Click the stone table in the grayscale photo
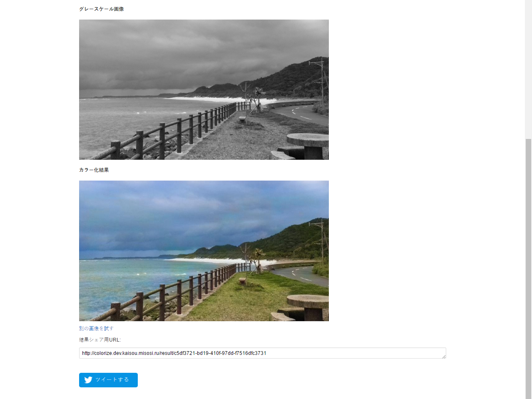 [308, 145]
